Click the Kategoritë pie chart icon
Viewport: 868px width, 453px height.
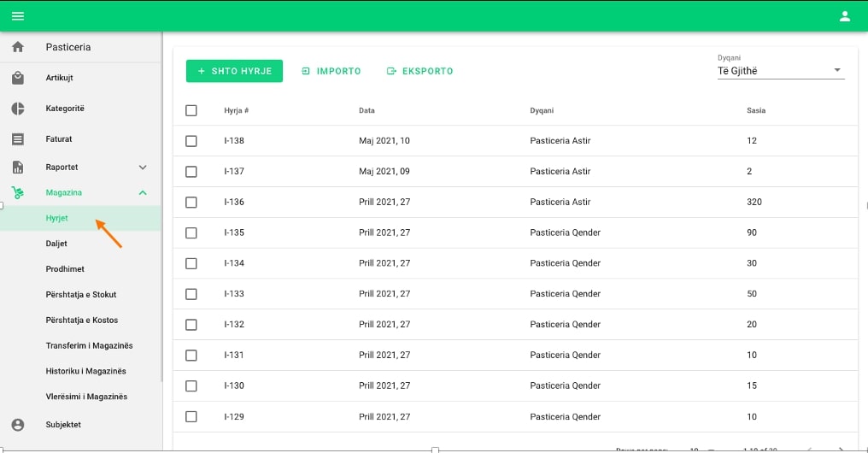click(x=18, y=109)
